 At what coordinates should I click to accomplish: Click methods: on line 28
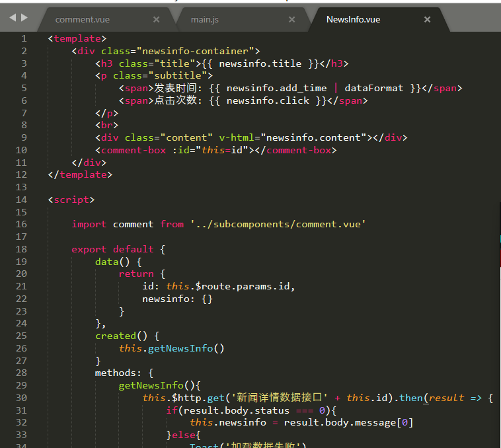[118, 373]
